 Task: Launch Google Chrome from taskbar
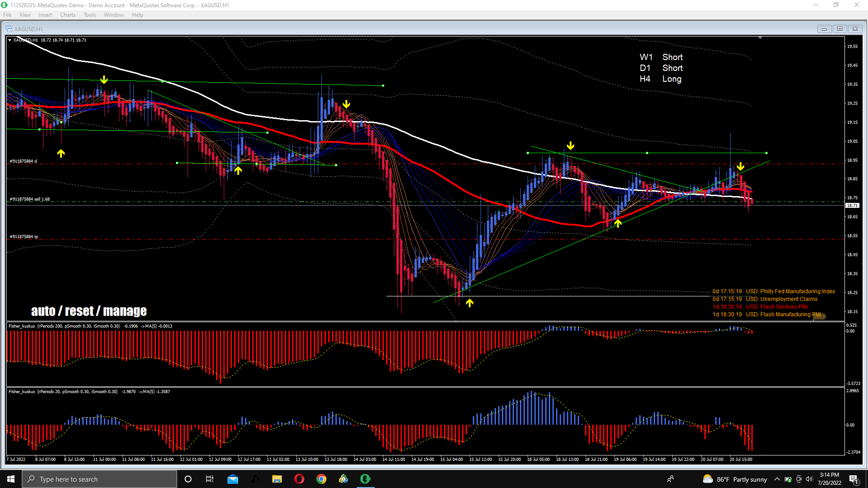pos(321,479)
